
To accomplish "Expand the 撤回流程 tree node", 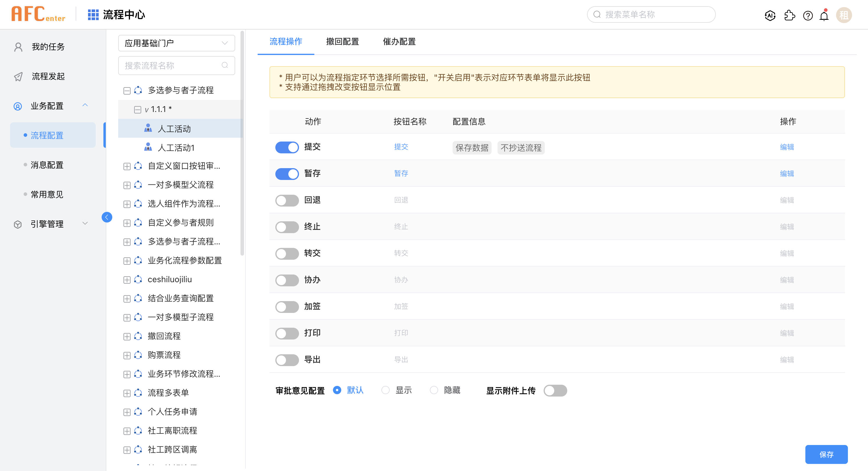I will click(x=127, y=336).
